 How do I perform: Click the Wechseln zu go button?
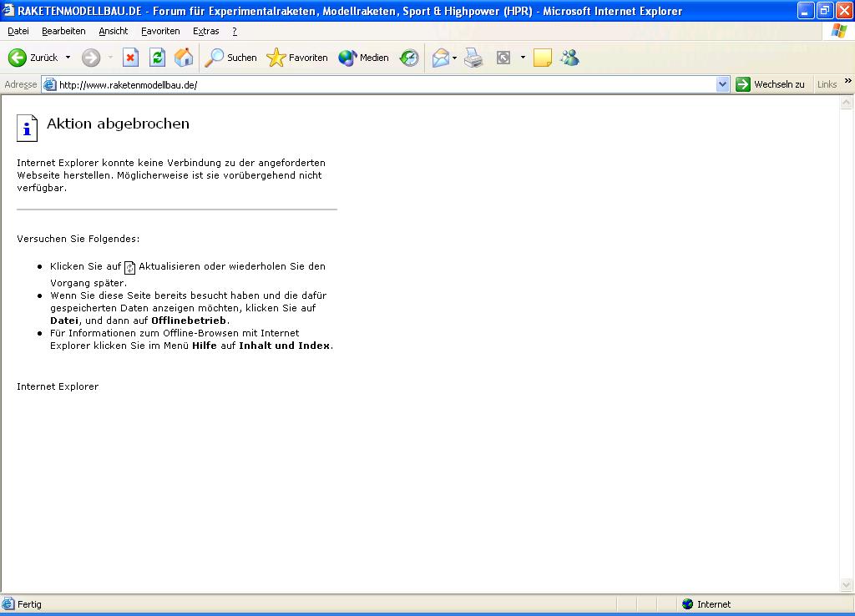[770, 84]
